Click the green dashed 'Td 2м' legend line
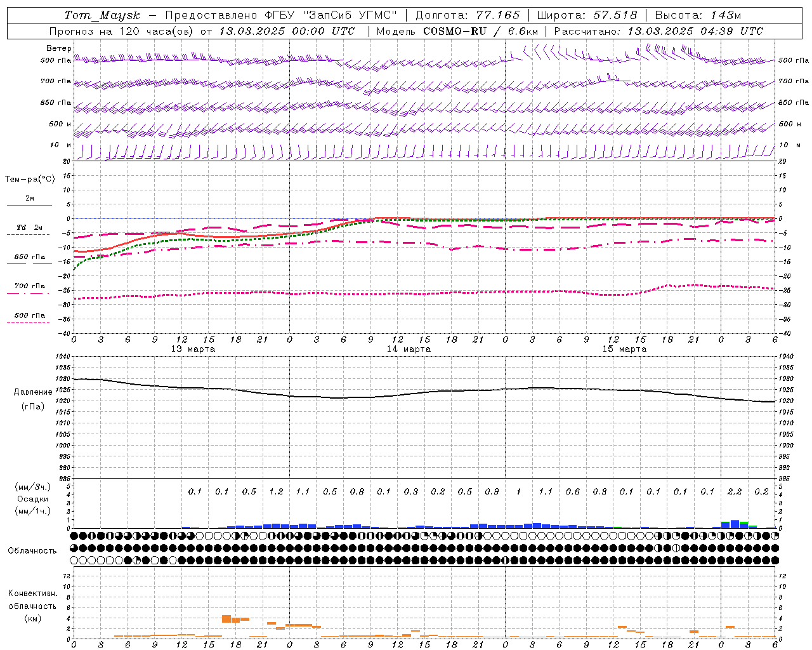This screenshot has width=812, height=650. tap(28, 235)
